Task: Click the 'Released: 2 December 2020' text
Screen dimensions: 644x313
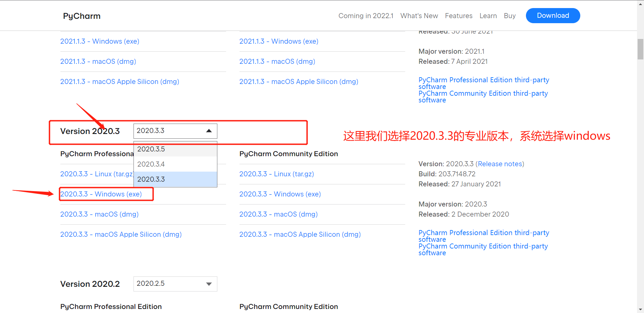Action: pos(464,214)
